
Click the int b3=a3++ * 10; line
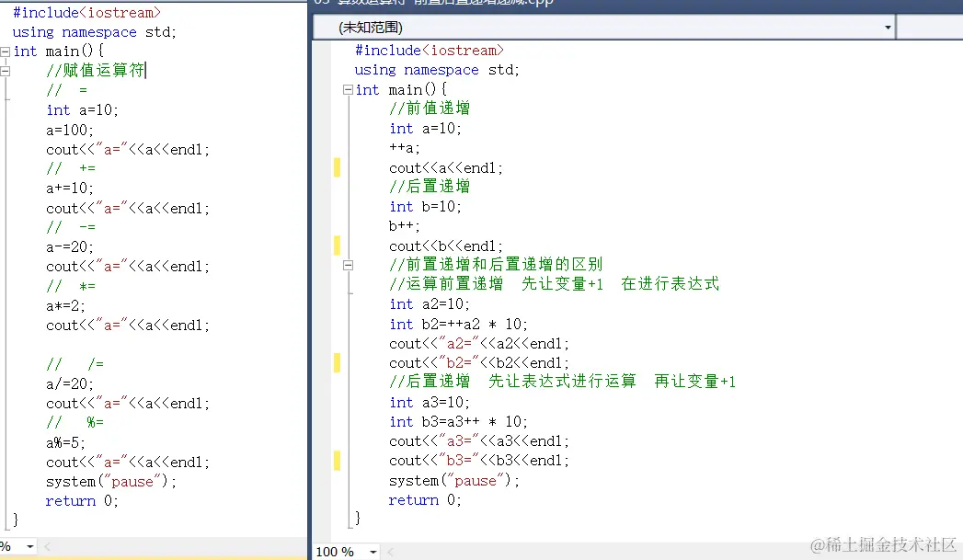[x=458, y=422]
